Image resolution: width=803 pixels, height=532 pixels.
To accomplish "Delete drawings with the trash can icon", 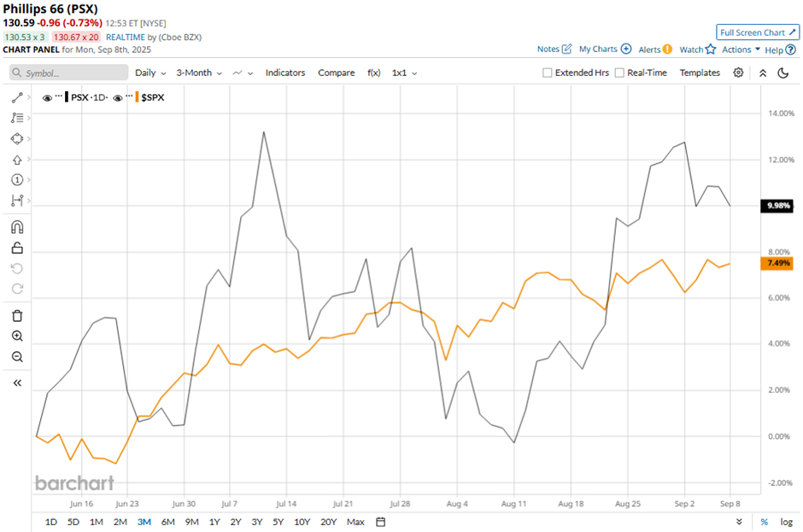I will (x=17, y=315).
